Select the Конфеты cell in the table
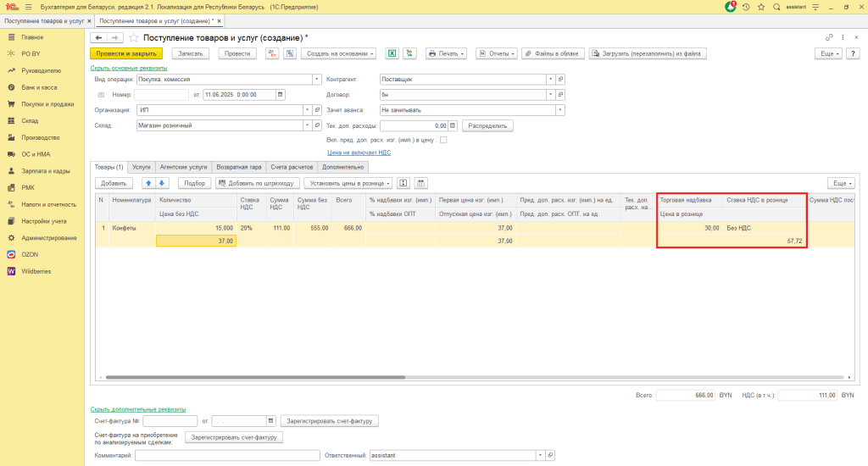 (131, 228)
